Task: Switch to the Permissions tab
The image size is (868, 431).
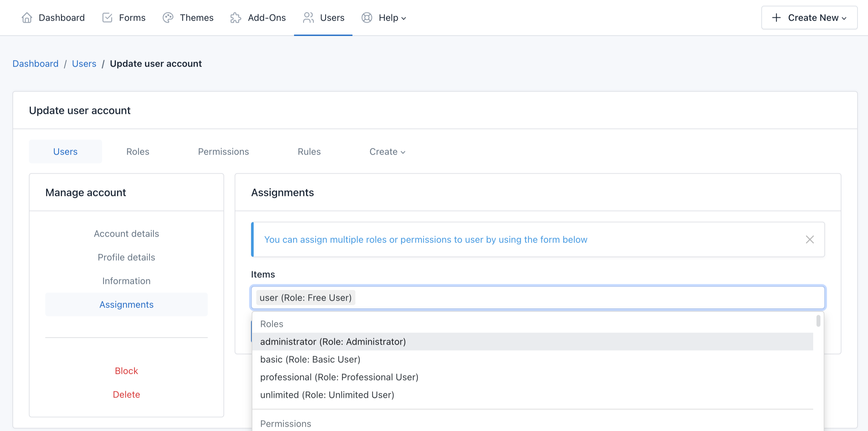Action: point(223,151)
